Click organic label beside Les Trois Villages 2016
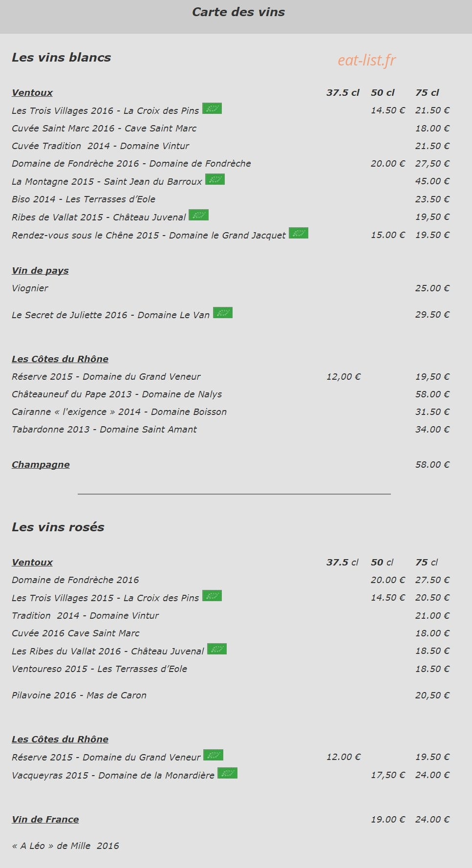 pyautogui.click(x=212, y=108)
